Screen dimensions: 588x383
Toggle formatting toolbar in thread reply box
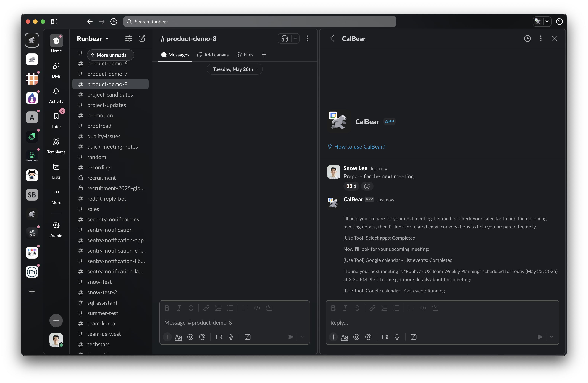click(344, 337)
